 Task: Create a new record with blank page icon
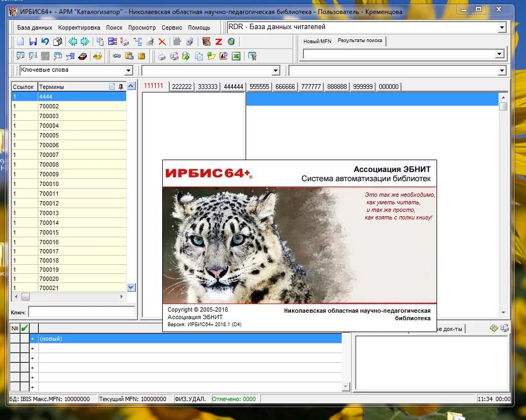coord(20,42)
